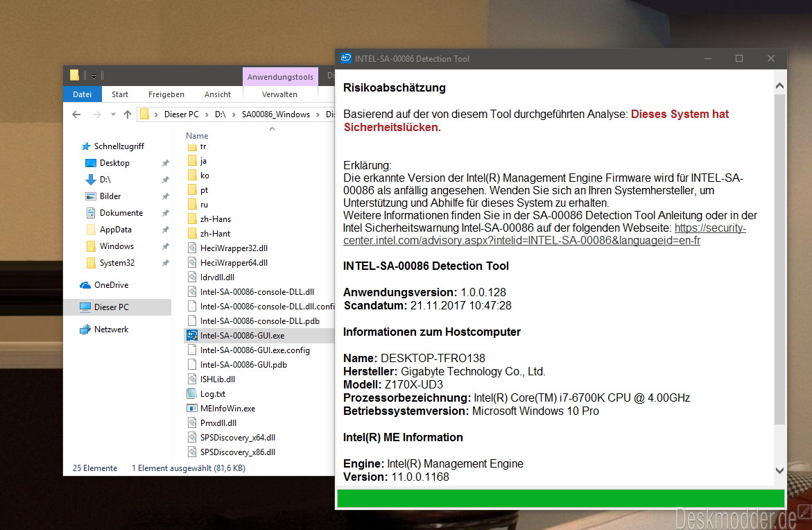This screenshot has height=530, width=812.
Task: Open the Datei tab in Explorer
Action: 83,94
